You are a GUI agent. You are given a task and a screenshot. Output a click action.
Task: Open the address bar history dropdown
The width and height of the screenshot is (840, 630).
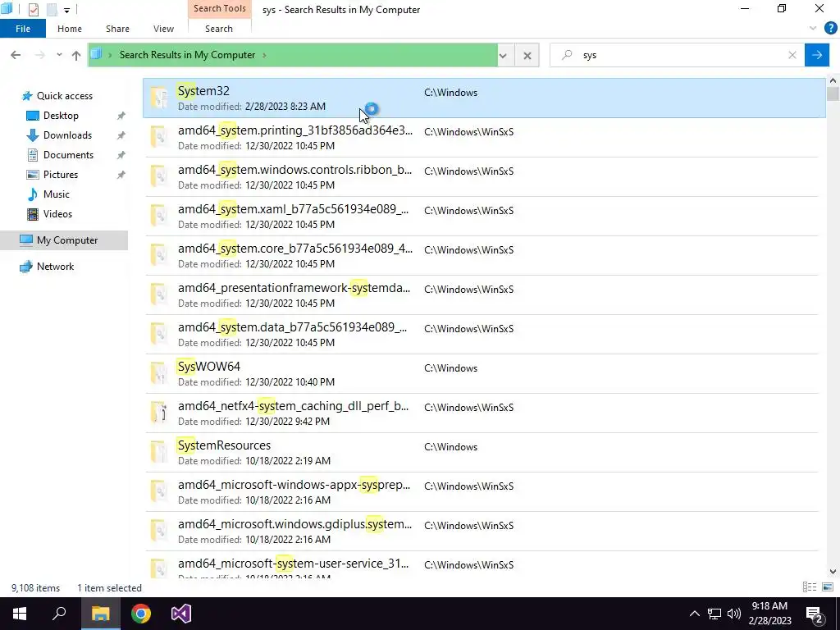503,55
